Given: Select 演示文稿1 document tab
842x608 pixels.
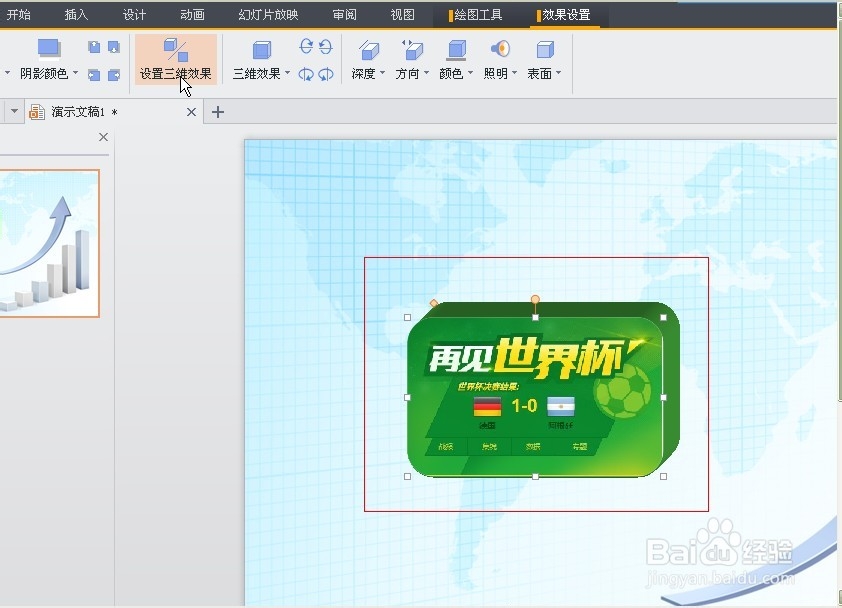Looking at the screenshot, I should pyautogui.click(x=114, y=112).
